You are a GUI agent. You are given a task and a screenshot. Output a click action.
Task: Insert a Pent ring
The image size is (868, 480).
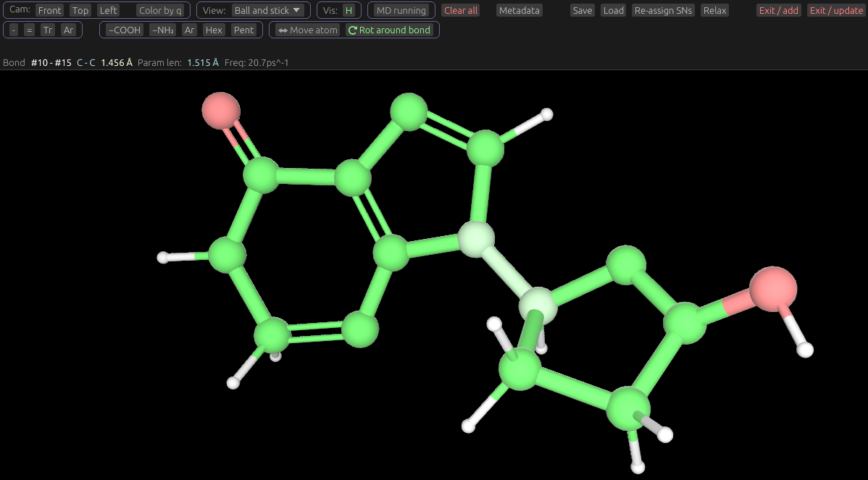click(243, 30)
